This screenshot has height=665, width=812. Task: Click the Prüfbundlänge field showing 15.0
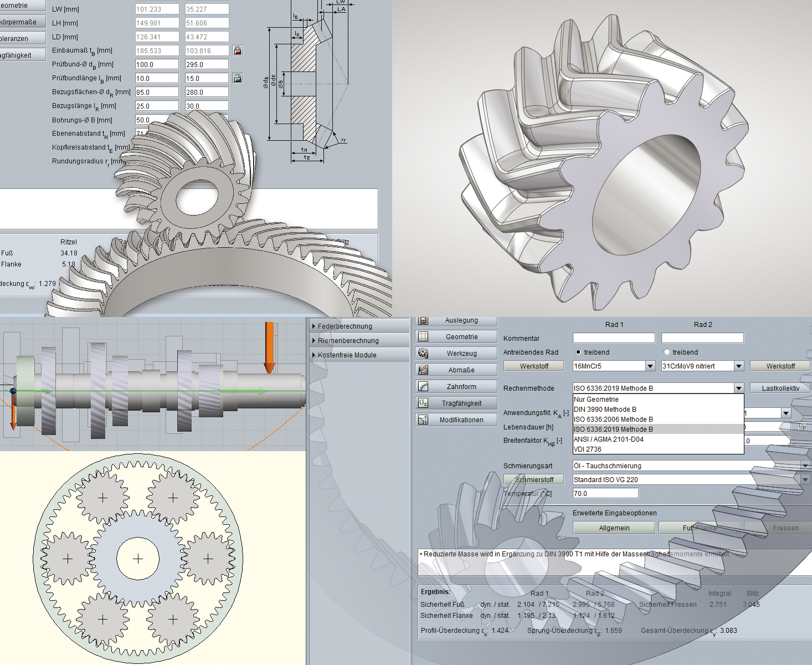pos(207,78)
